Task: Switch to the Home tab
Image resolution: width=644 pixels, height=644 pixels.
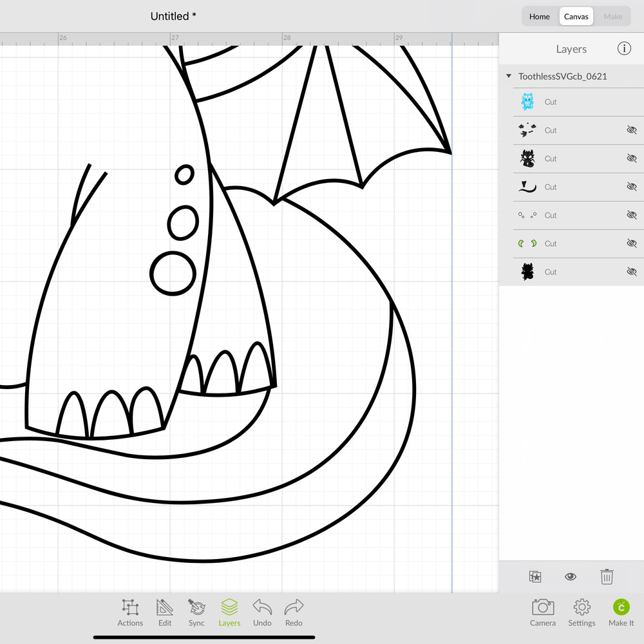Action: 540,17
